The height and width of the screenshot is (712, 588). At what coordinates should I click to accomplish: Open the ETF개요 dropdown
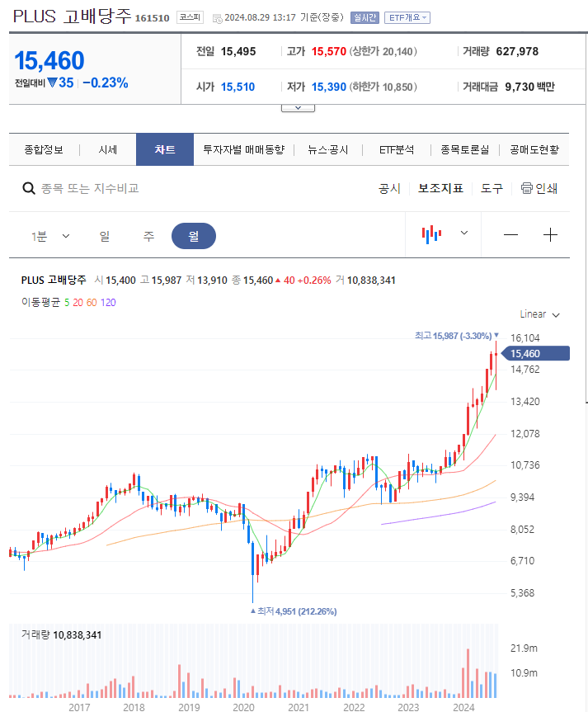click(x=407, y=17)
